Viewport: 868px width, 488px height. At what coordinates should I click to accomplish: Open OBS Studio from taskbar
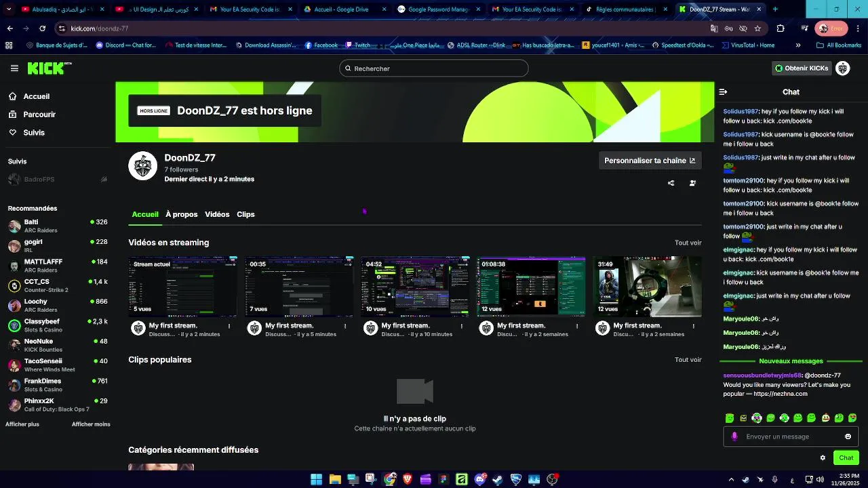click(x=552, y=479)
